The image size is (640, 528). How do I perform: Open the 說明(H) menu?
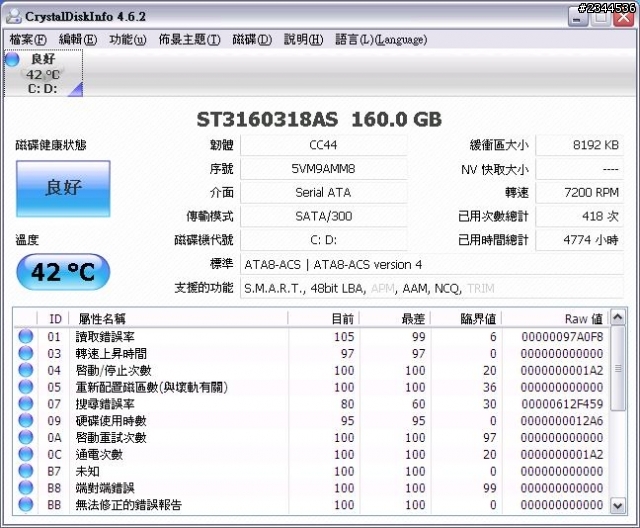(x=303, y=40)
